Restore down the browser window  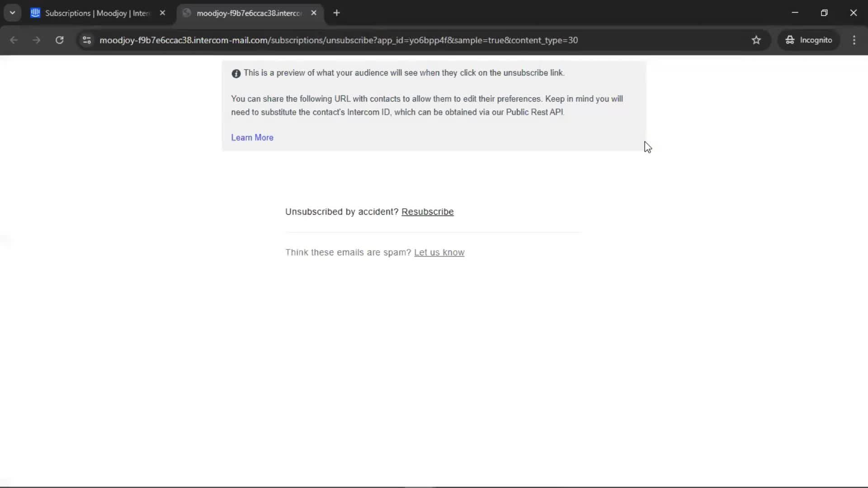(x=824, y=13)
